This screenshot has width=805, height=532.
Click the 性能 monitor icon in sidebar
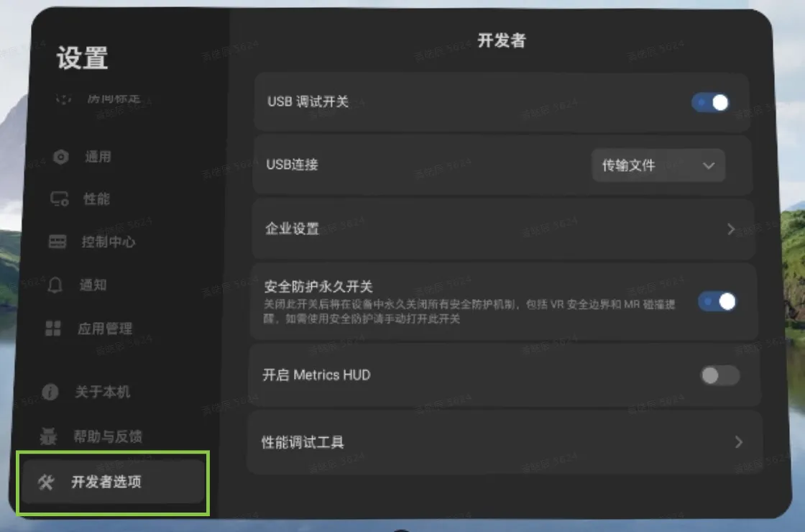pyautogui.click(x=60, y=200)
